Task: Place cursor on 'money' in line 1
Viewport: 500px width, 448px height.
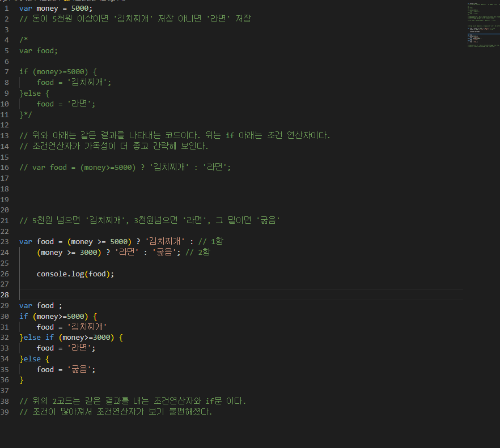Action: [47, 8]
